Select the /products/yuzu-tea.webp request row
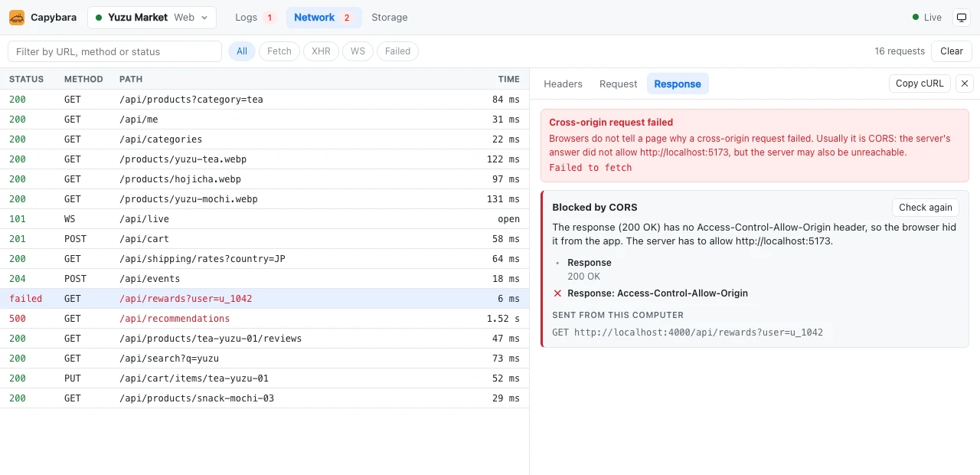 tap(264, 159)
